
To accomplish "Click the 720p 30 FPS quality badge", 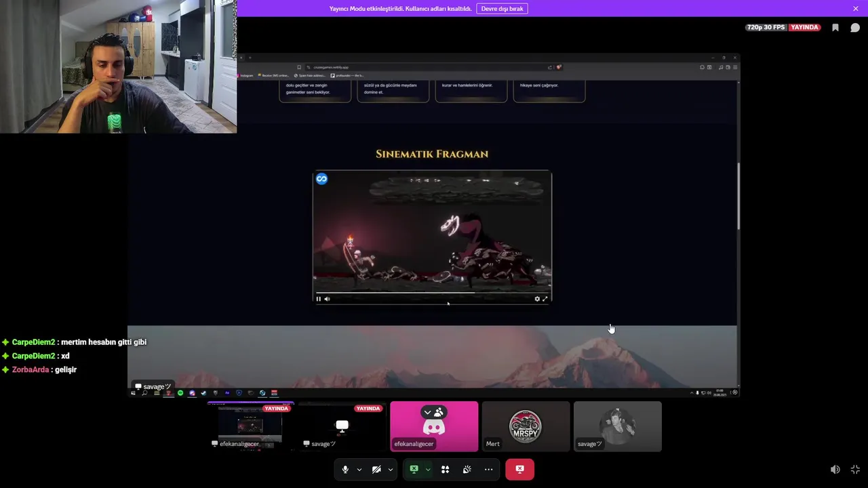I will pyautogui.click(x=765, y=28).
